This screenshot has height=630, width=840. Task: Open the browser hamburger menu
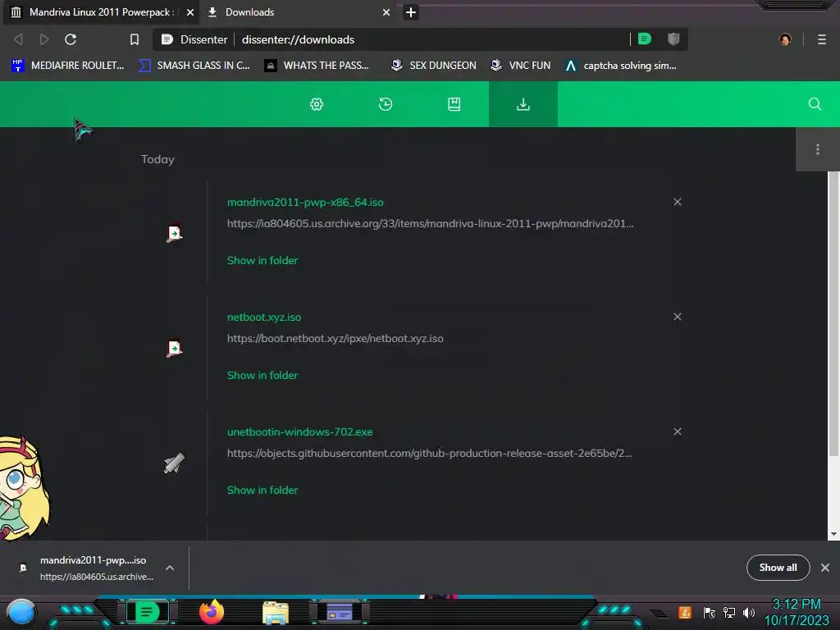tap(822, 39)
